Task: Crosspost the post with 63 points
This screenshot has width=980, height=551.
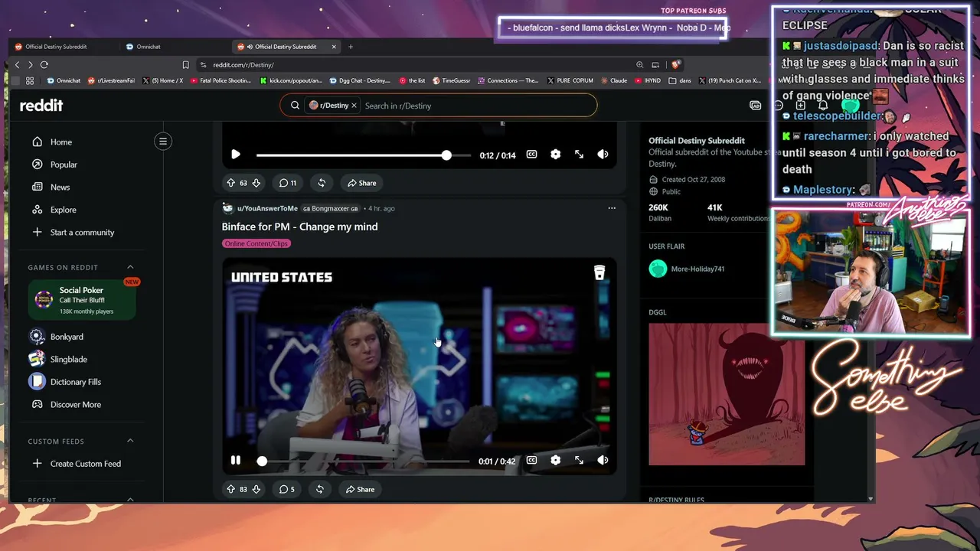Action: click(322, 183)
